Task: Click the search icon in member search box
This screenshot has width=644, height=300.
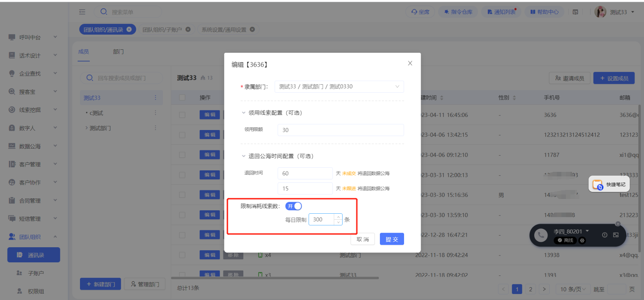Action: click(90, 78)
